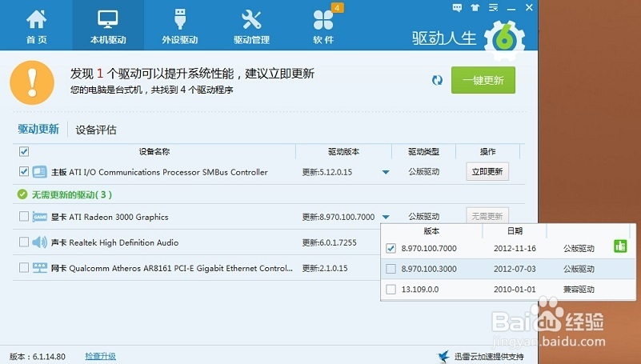This screenshot has height=364, width=641.
Task: Click the 一键更新 button
Action: (x=483, y=80)
